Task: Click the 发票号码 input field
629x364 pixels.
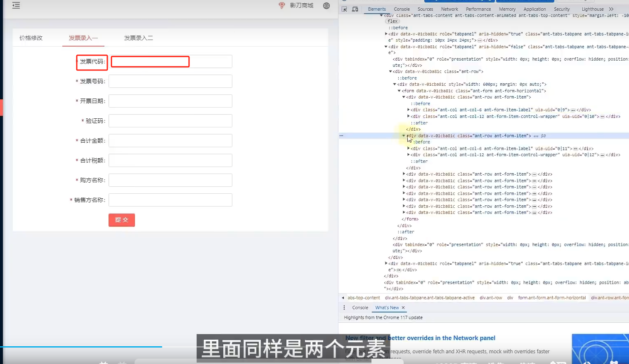Action: click(x=170, y=81)
